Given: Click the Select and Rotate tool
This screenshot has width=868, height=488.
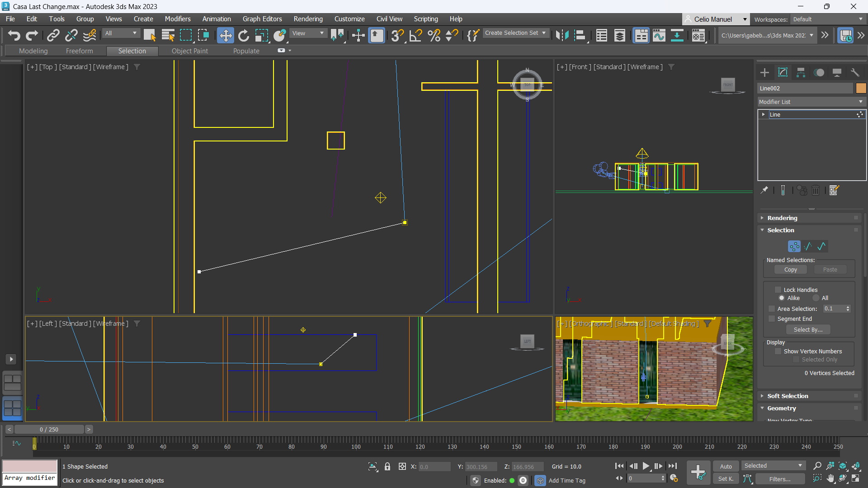Looking at the screenshot, I should point(243,35).
